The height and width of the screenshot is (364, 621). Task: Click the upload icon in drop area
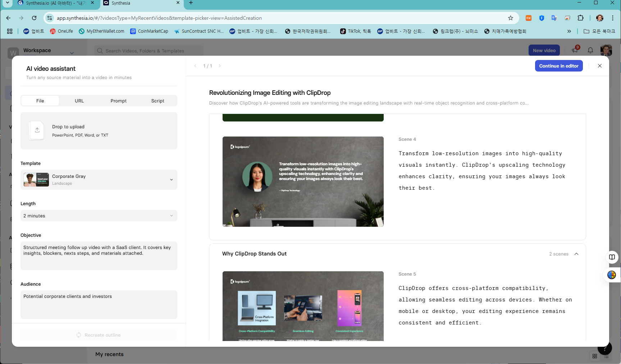[37, 130]
